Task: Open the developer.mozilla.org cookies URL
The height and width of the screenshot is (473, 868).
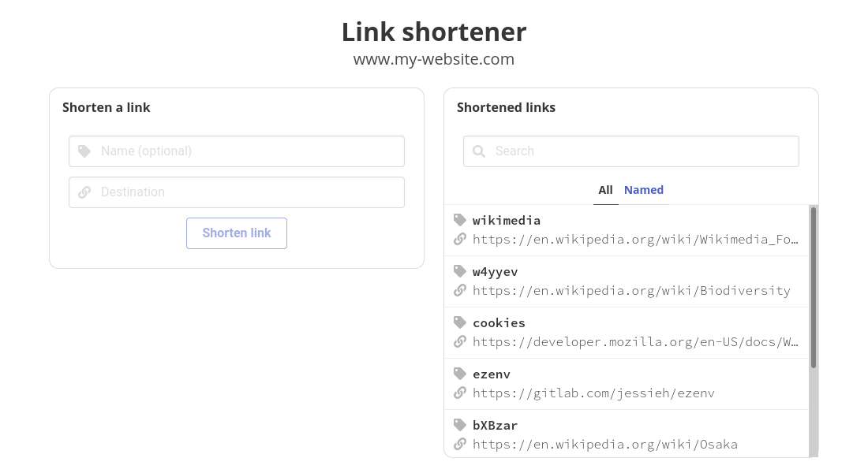Action: tap(635, 341)
